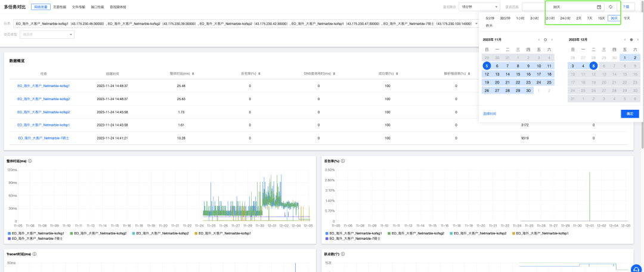Toggle kofsg2 green legend swatch in 整体时延 chart
This screenshot has width=644, height=272.
click(x=70, y=233)
